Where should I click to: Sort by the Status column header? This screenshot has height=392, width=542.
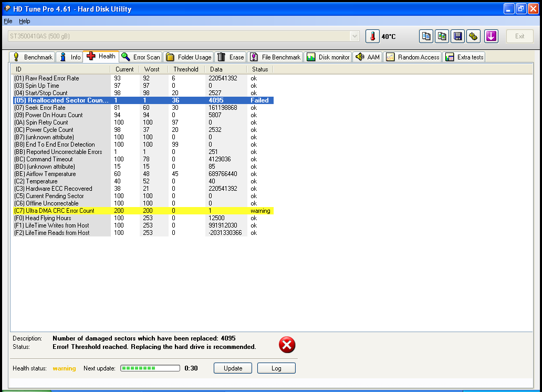[260, 69]
